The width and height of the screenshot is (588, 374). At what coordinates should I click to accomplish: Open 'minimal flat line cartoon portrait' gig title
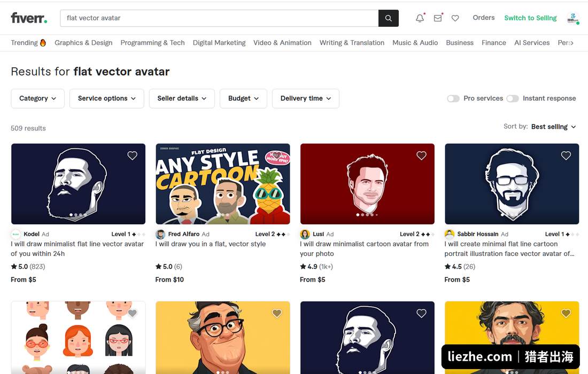pos(509,249)
